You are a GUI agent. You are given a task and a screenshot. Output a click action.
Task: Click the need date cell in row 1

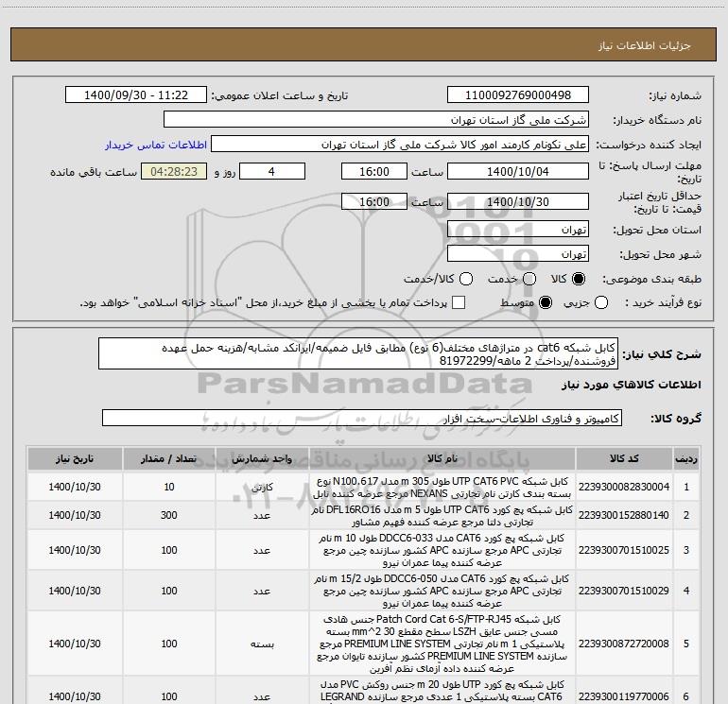(x=75, y=487)
